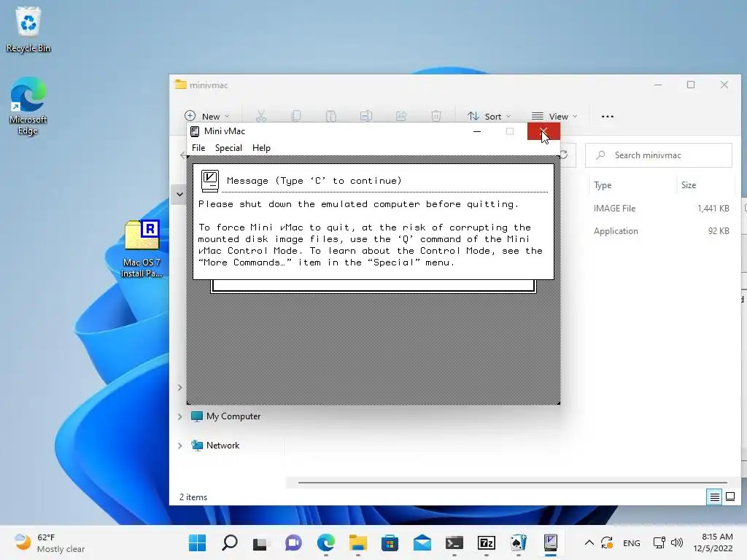
Task: Open Terminal from the taskbar
Action: 454,542
